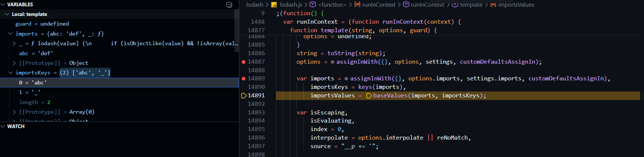Click line number 14890 in the gutter
This screenshot has height=157, width=644.
pyautogui.click(x=256, y=87)
